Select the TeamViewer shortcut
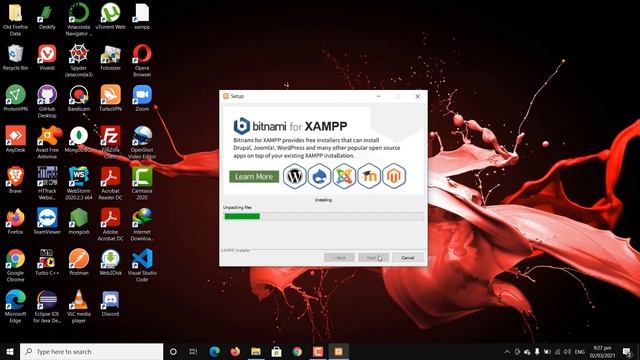Screen dimensions: 640x360 (47, 222)
